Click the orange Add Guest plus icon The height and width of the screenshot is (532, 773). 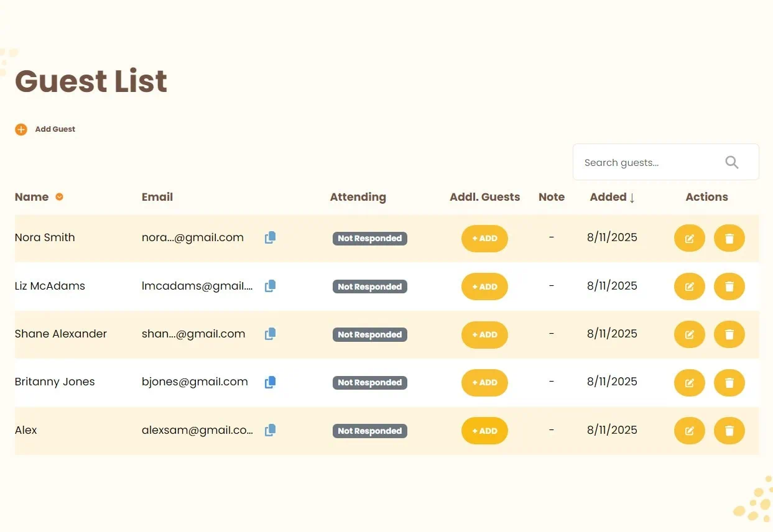point(21,129)
